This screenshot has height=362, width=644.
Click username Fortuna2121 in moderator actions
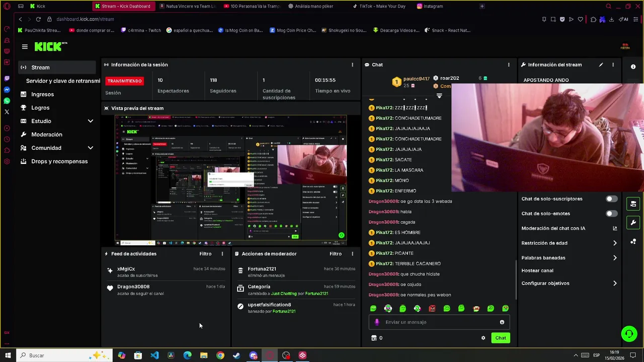coord(262,269)
